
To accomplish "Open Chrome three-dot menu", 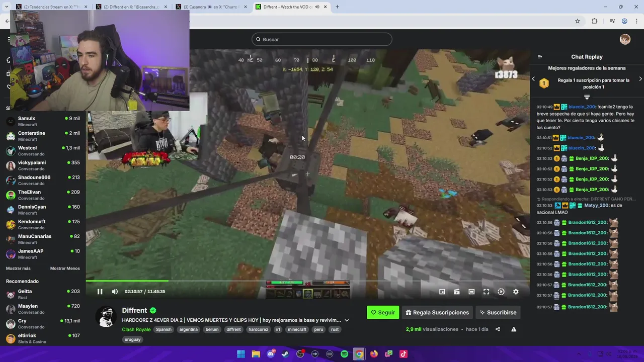I will pos(637,21).
